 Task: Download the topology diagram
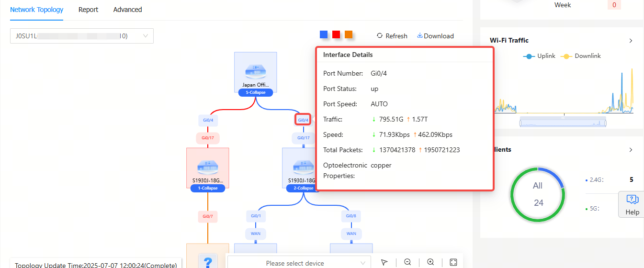coord(435,36)
